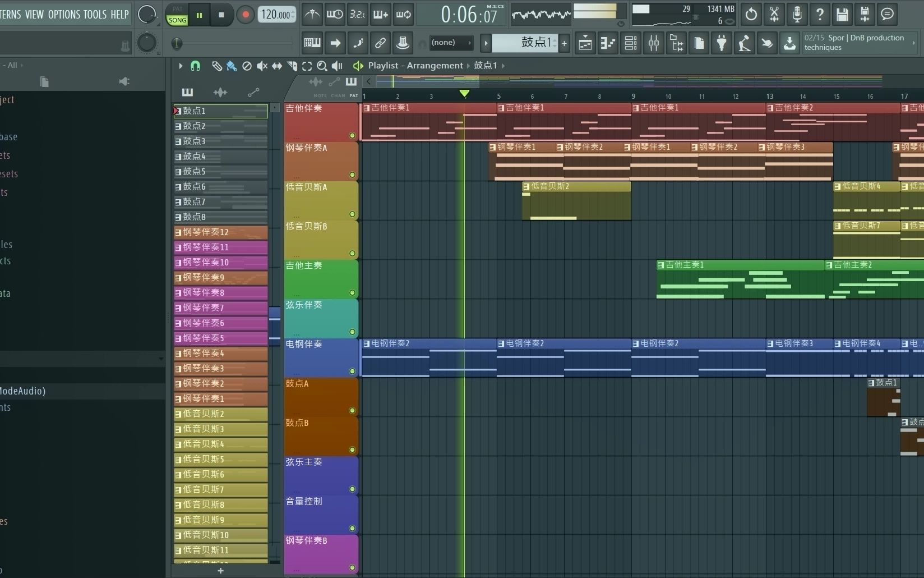Image resolution: width=924 pixels, height=578 pixels.
Task: Click the multilink to controllers icon
Action: point(380,43)
